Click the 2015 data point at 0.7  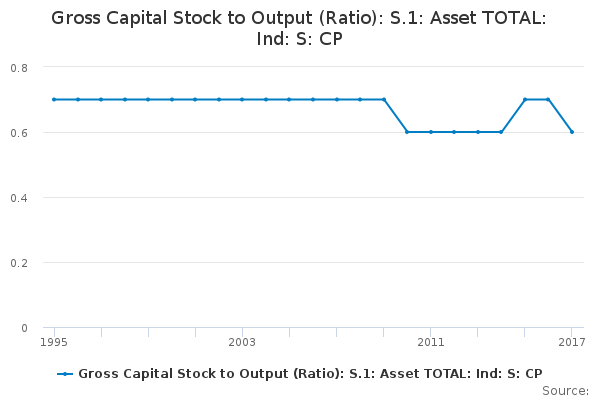(525, 99)
